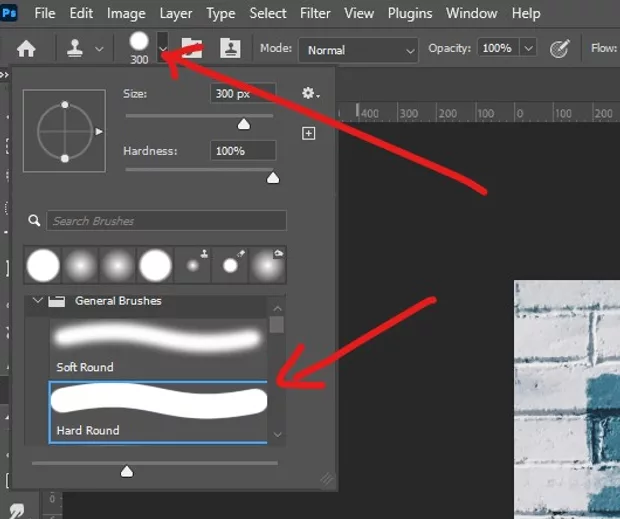Create new brush preset with plus icon
Screen dimensions: 620x519
[x=309, y=133]
